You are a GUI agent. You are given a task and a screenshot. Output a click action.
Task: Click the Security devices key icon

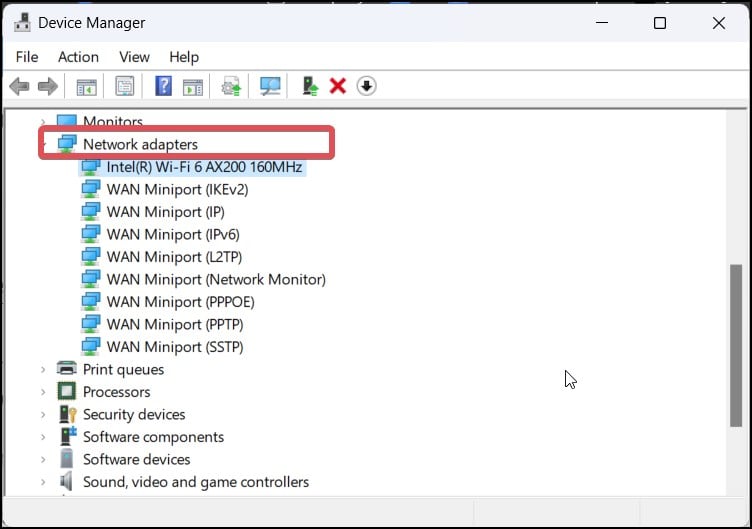coord(67,414)
